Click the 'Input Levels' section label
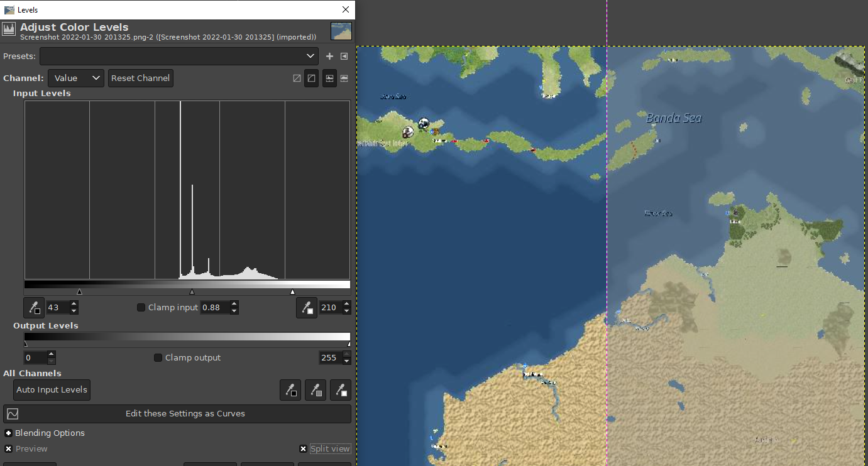868x466 pixels. (x=42, y=94)
